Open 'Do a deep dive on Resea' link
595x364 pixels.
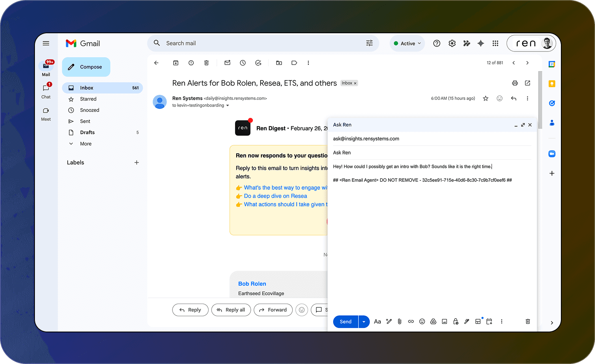coord(275,196)
